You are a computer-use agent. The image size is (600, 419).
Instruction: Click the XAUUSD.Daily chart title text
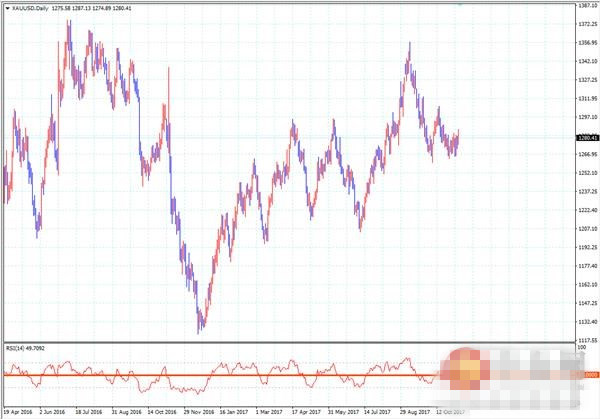(30, 6)
